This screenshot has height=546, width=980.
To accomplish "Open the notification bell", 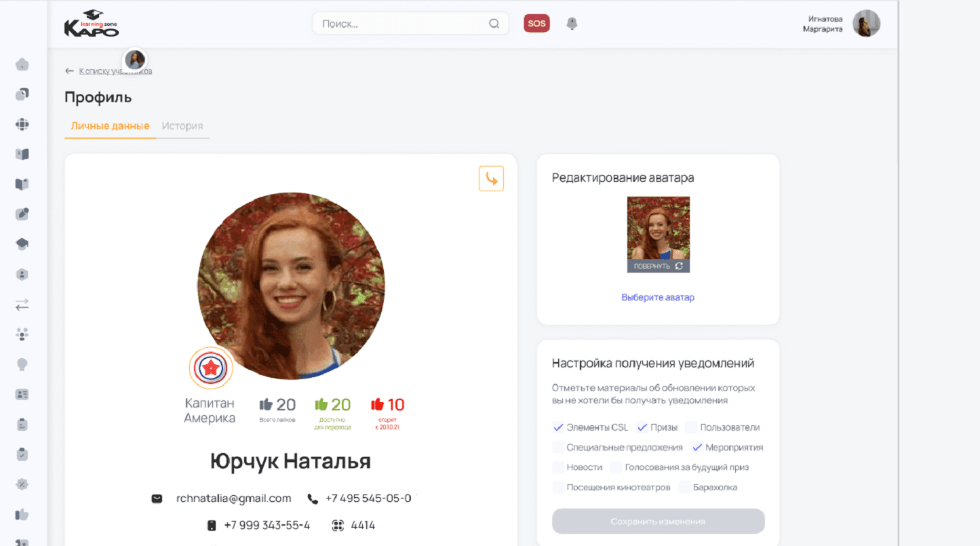I will tap(572, 24).
